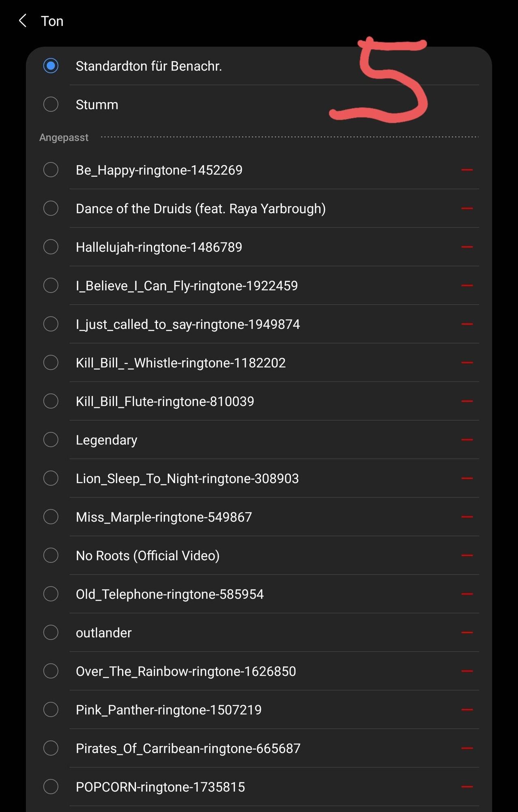Viewport: 518px width, 812px height.
Task: Tap Pirates_Of_Carribean ringtone label
Action: click(188, 748)
